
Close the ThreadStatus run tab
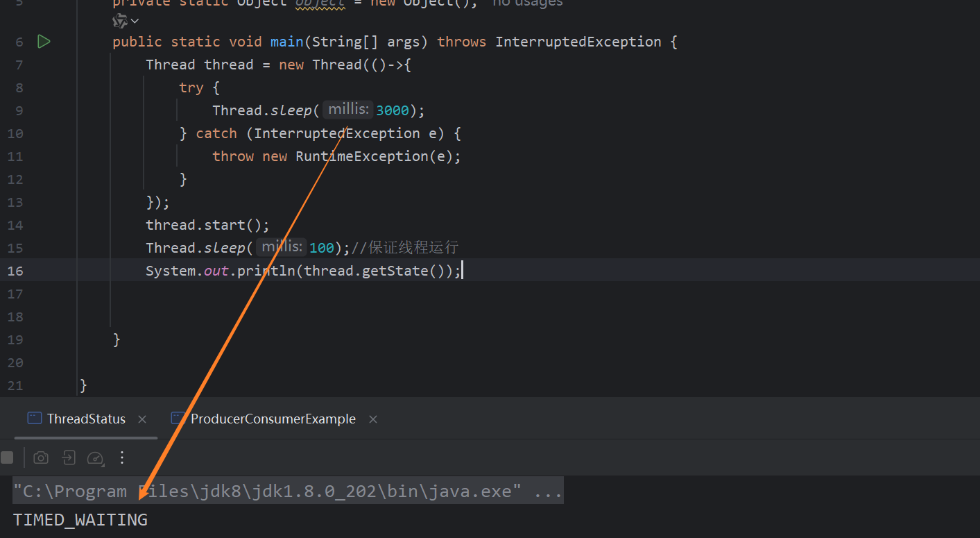(x=142, y=419)
